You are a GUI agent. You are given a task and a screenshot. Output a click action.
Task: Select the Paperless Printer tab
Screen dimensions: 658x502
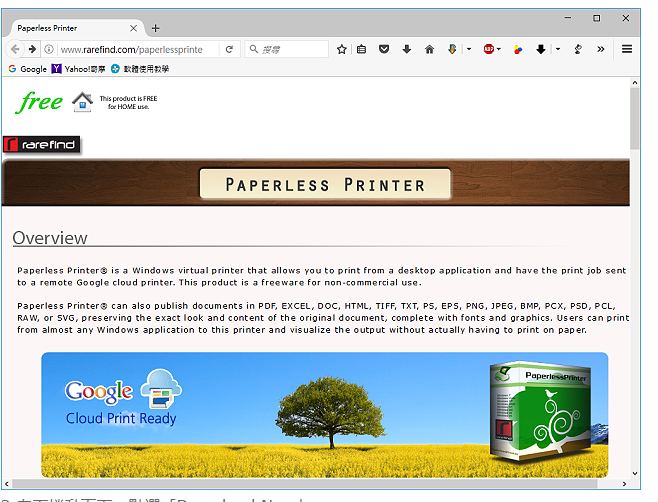point(76,28)
